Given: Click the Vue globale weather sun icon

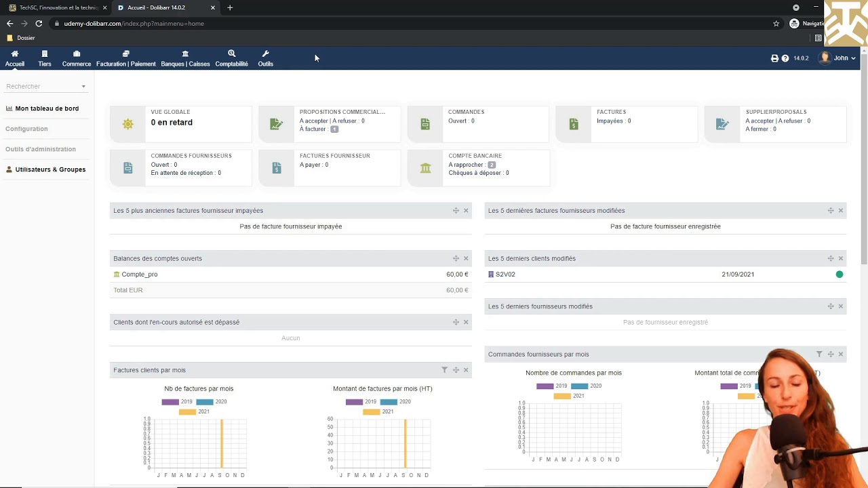Looking at the screenshot, I should coord(127,124).
